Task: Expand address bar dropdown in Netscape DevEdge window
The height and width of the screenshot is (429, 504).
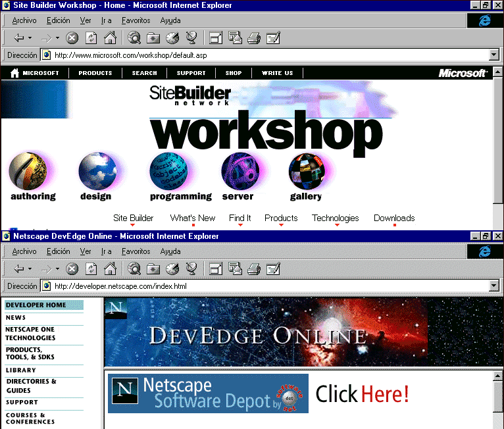Action: (494, 286)
